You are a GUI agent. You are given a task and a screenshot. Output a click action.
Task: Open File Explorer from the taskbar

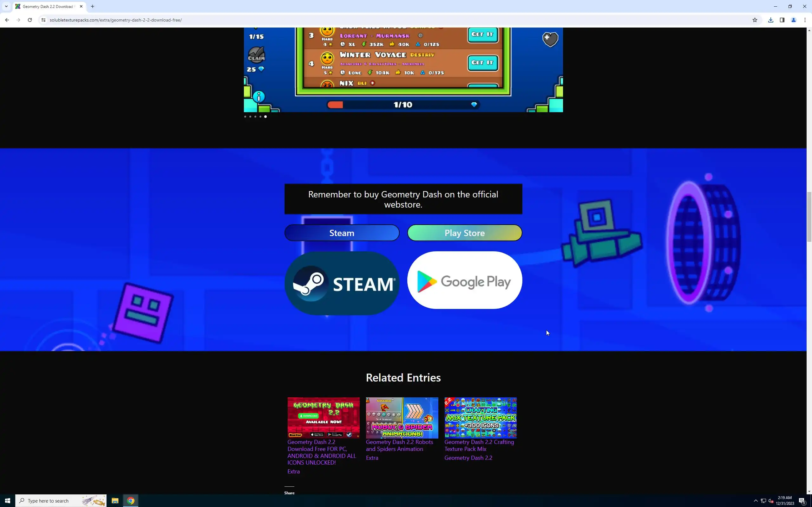[115, 501]
